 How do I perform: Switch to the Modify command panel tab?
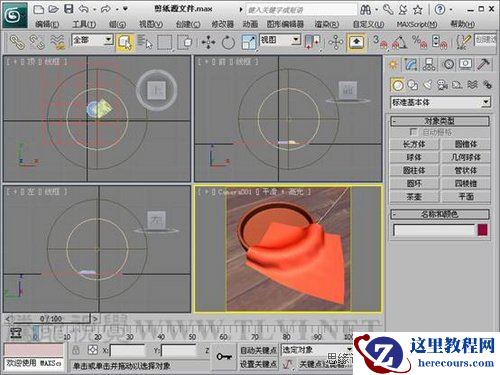tap(412, 64)
